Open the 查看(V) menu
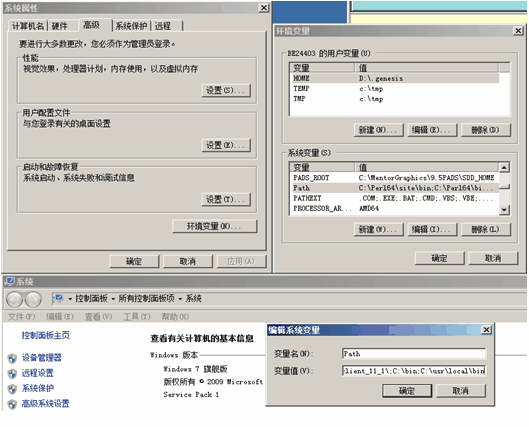 click(x=98, y=317)
